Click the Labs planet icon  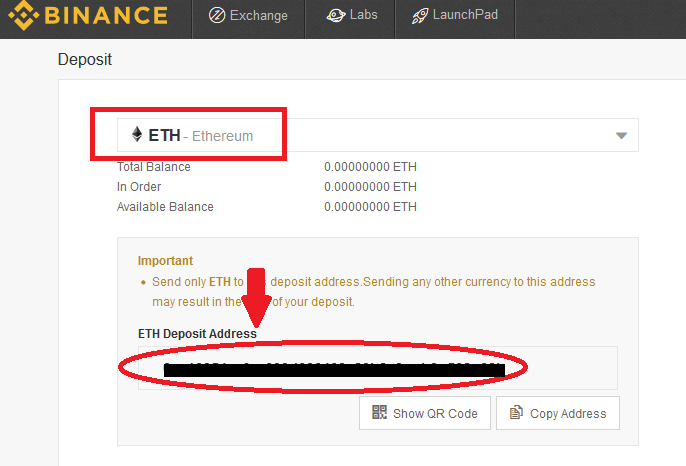336,16
